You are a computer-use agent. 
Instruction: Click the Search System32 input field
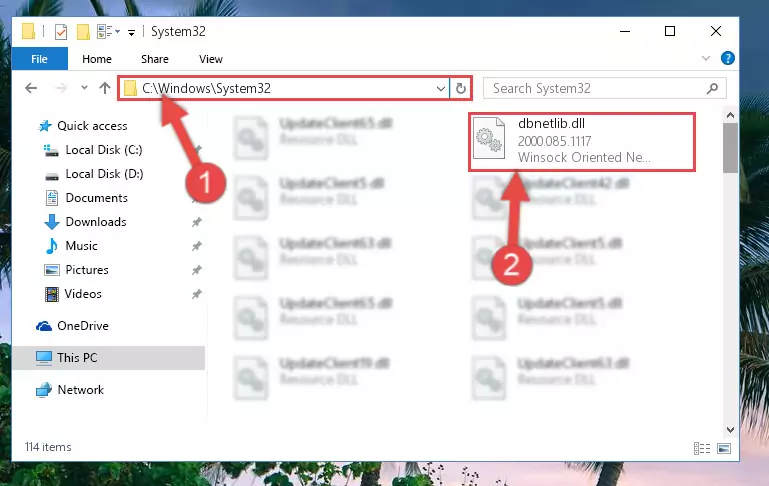pyautogui.click(x=597, y=89)
